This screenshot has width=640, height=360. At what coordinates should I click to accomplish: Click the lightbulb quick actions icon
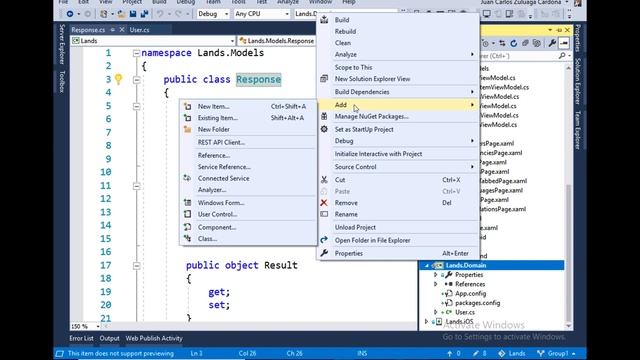point(118,79)
